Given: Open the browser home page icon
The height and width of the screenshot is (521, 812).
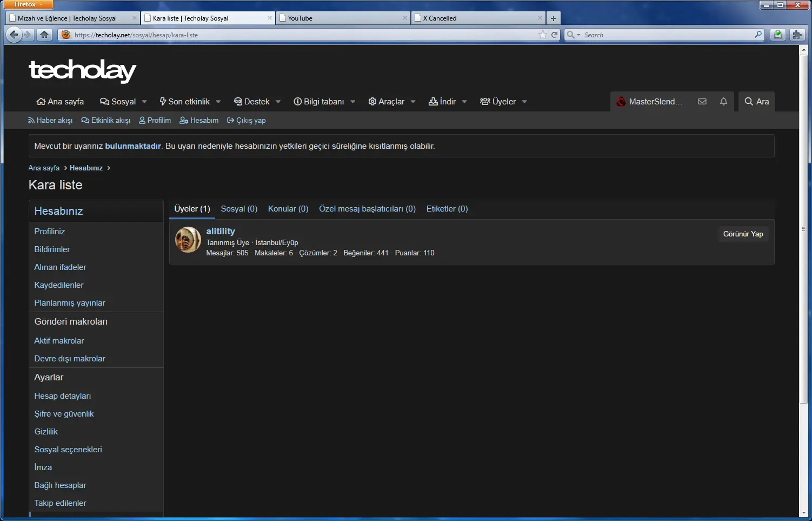Looking at the screenshot, I should coord(44,35).
